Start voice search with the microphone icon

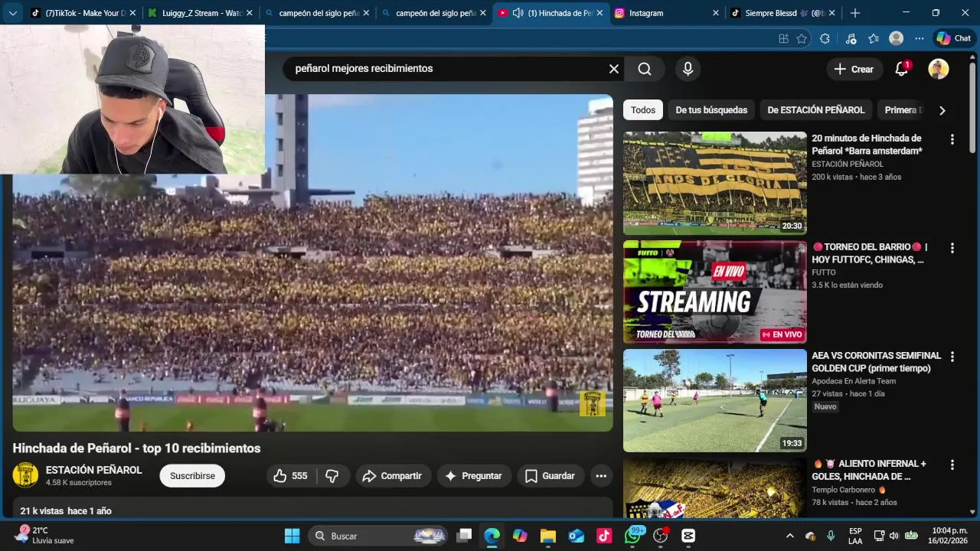[x=688, y=69]
